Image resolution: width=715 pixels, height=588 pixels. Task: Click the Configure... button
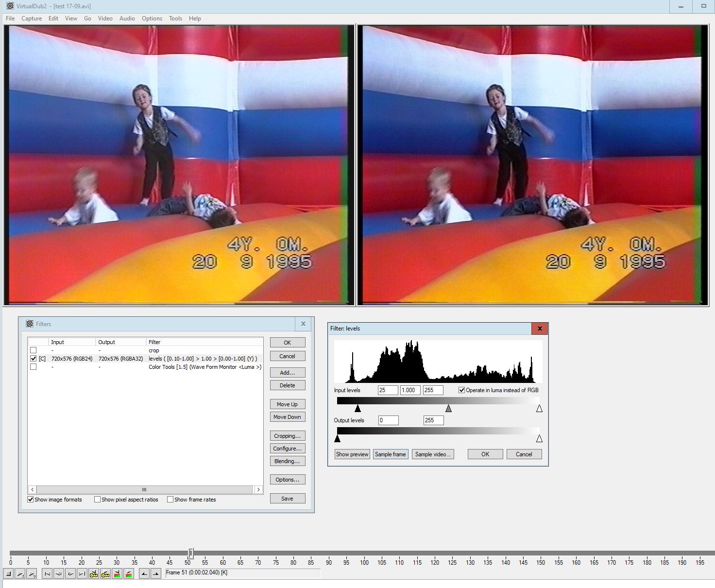[288, 449]
